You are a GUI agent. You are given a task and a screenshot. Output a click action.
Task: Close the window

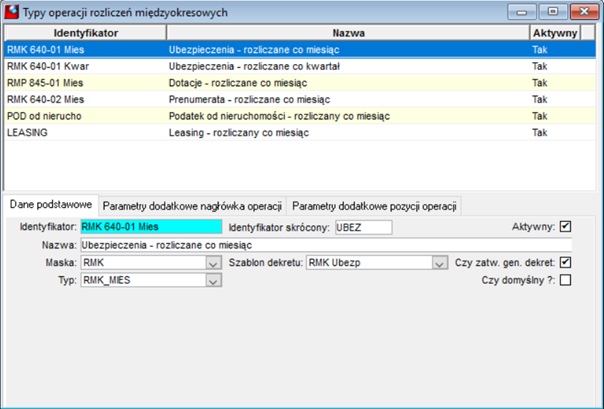point(584,12)
